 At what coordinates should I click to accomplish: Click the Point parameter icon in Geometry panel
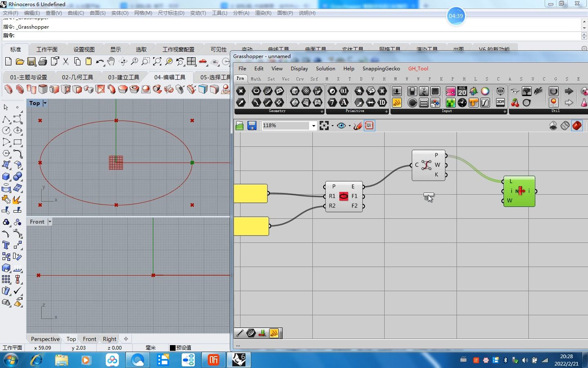coord(241,91)
